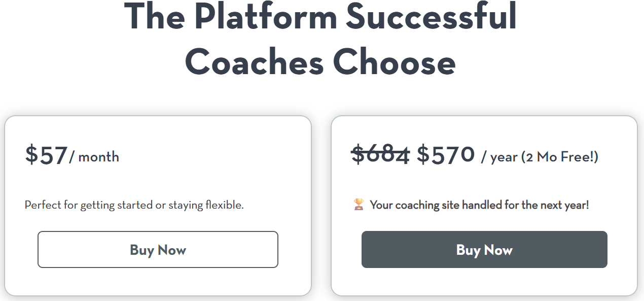
Task: Click the '/ year (2 Mo Free!)' label
Action: [x=541, y=157]
